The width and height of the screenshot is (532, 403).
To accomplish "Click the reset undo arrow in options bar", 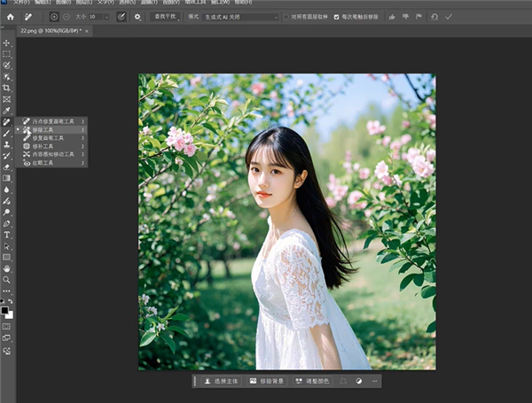I will click(434, 17).
